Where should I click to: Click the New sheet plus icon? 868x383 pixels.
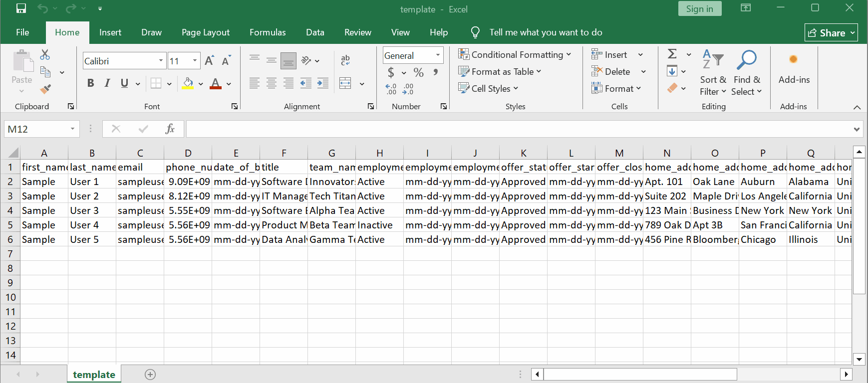[x=150, y=375]
